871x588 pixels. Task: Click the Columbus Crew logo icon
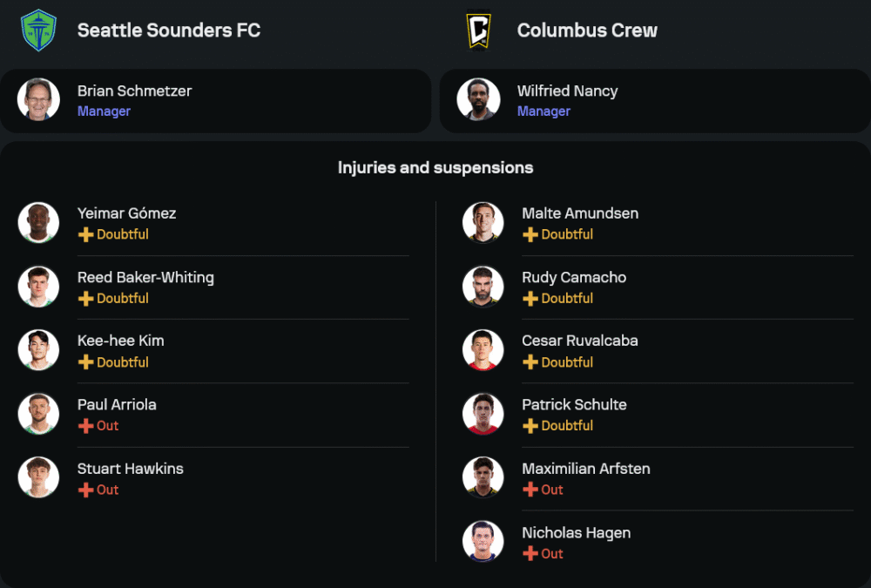(478, 30)
